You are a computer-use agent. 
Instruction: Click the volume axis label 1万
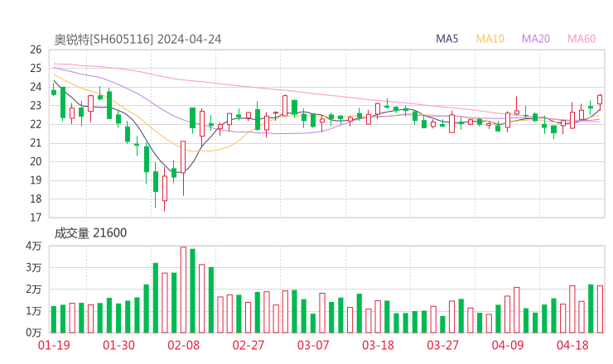pyautogui.click(x=34, y=311)
